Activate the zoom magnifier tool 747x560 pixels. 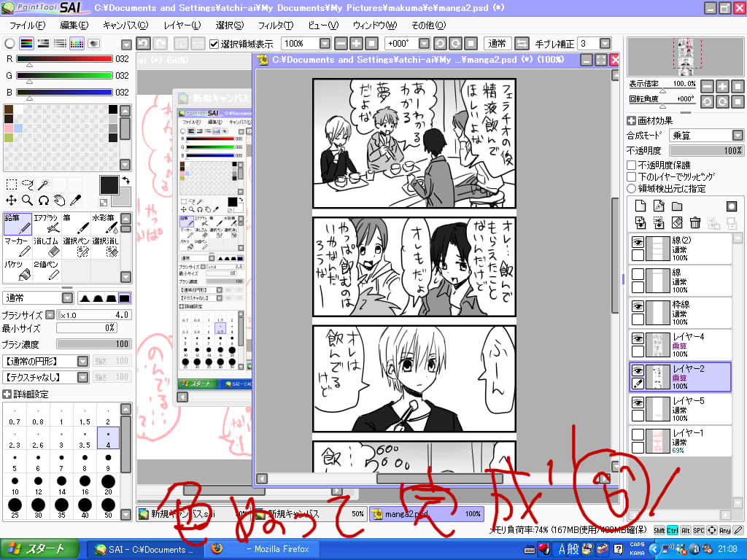[28, 201]
